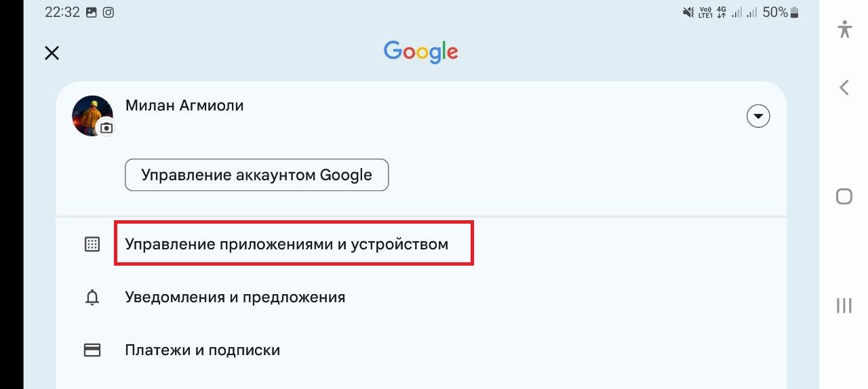Screen dimensions: 868x389
Task: Tap the Instagram notification status icon
Action: [x=108, y=12]
